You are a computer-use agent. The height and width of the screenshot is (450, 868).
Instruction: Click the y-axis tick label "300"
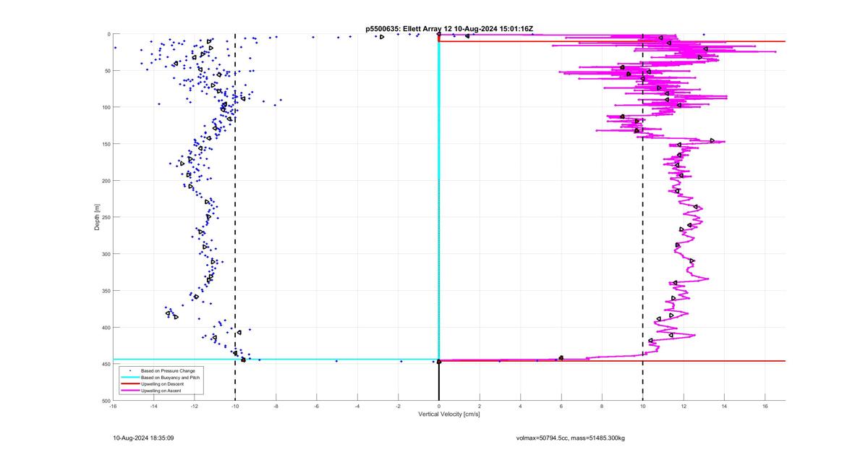pyautogui.click(x=106, y=254)
